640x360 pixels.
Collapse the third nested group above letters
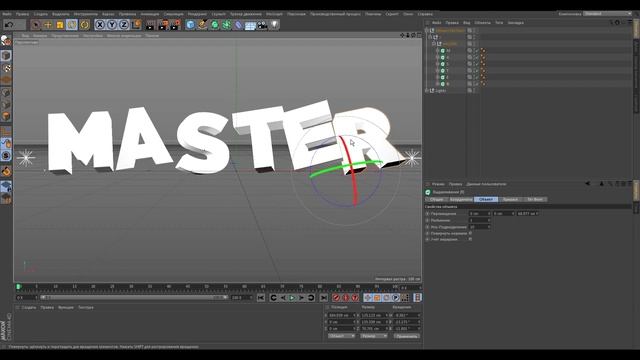pyautogui.click(x=433, y=44)
